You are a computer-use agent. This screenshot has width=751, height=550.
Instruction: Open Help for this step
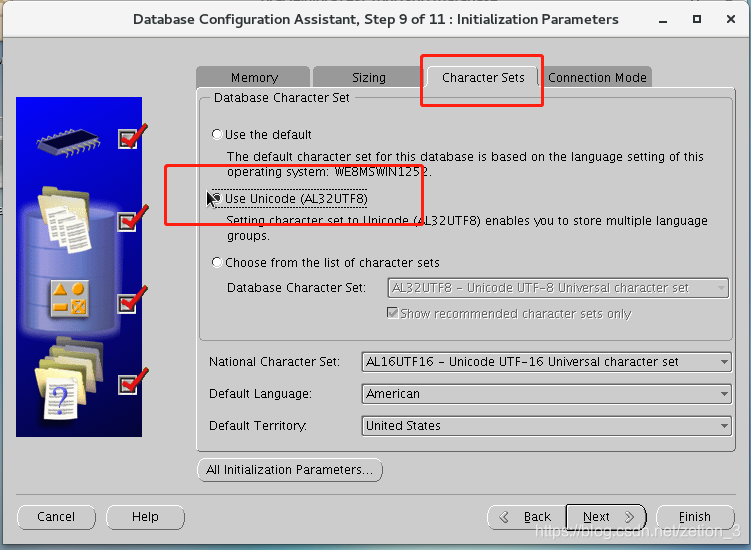click(145, 517)
